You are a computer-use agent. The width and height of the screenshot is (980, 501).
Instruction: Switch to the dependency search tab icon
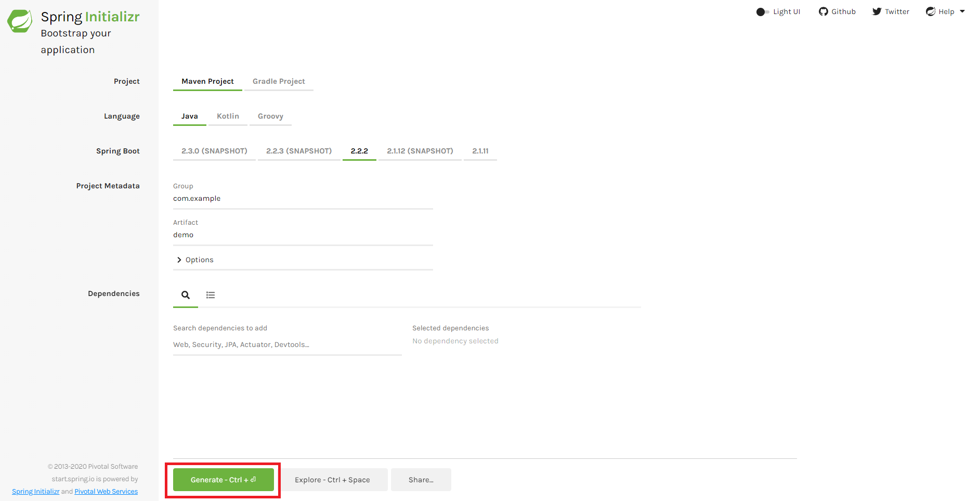[x=186, y=295]
